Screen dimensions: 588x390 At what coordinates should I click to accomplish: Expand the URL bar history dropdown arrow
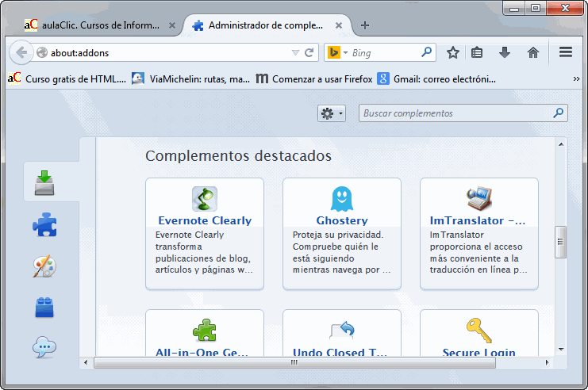pos(295,53)
